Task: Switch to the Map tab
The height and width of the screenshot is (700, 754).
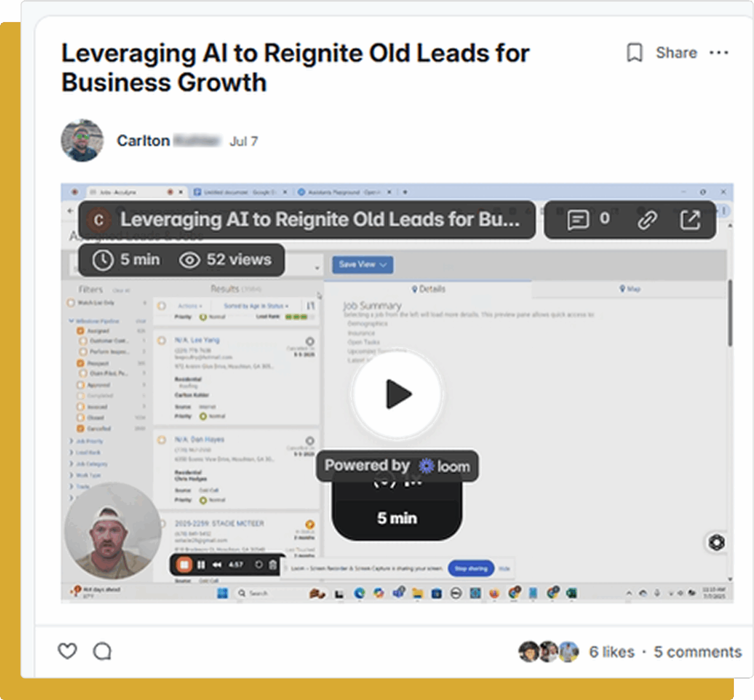Action: coord(630,289)
